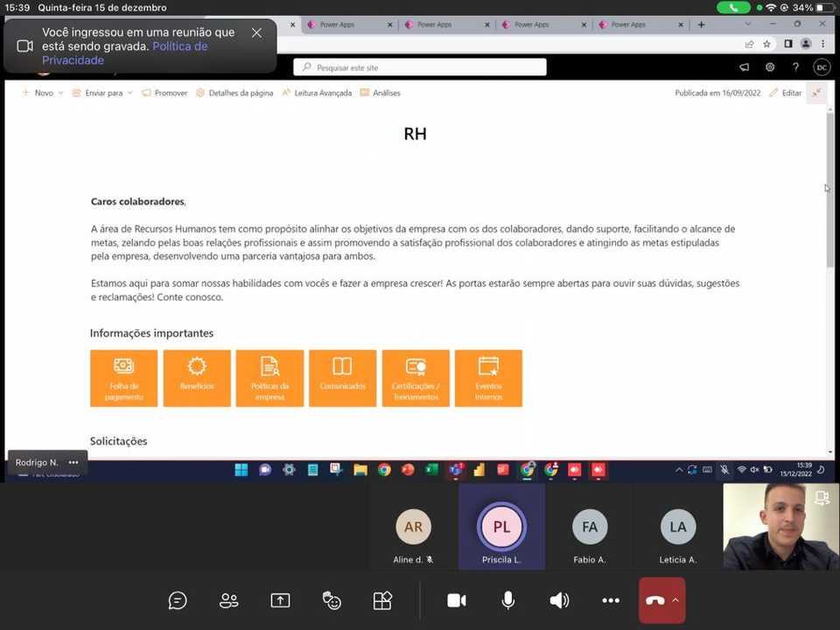
Task: Open the Benefícios tile
Action: tap(197, 378)
